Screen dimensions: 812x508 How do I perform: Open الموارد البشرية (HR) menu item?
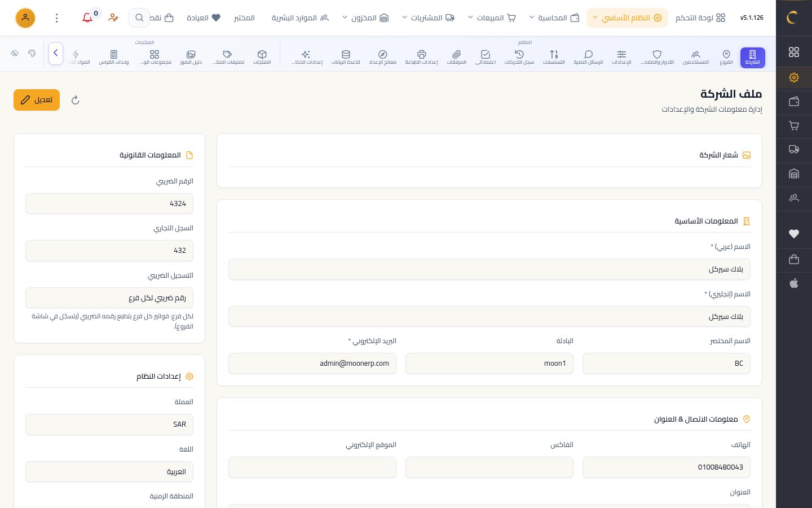tap(300, 18)
